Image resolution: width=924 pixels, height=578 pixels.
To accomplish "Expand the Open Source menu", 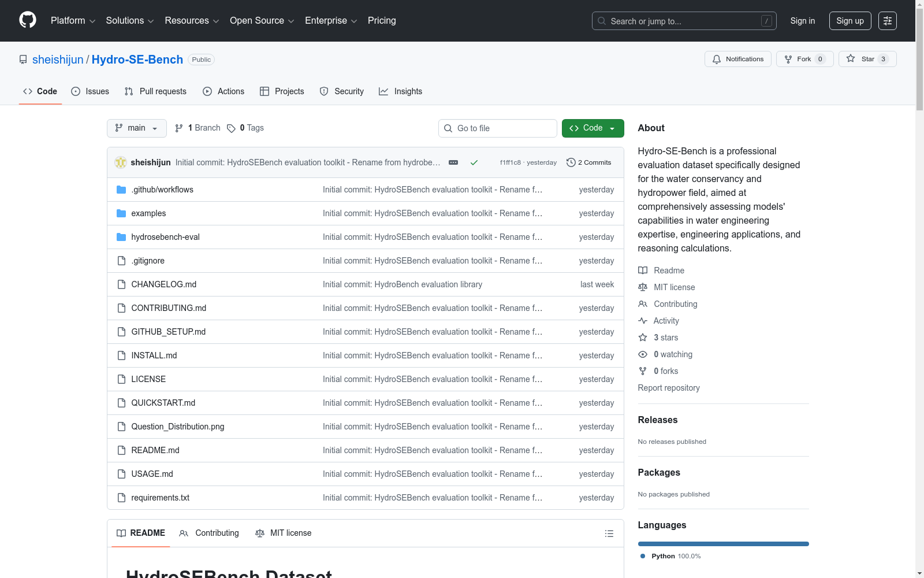I will coord(262,21).
